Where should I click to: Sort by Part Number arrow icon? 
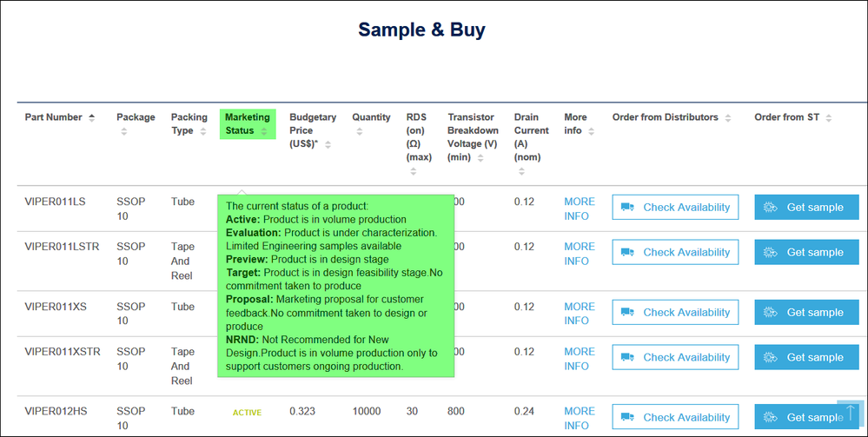pyautogui.click(x=92, y=117)
